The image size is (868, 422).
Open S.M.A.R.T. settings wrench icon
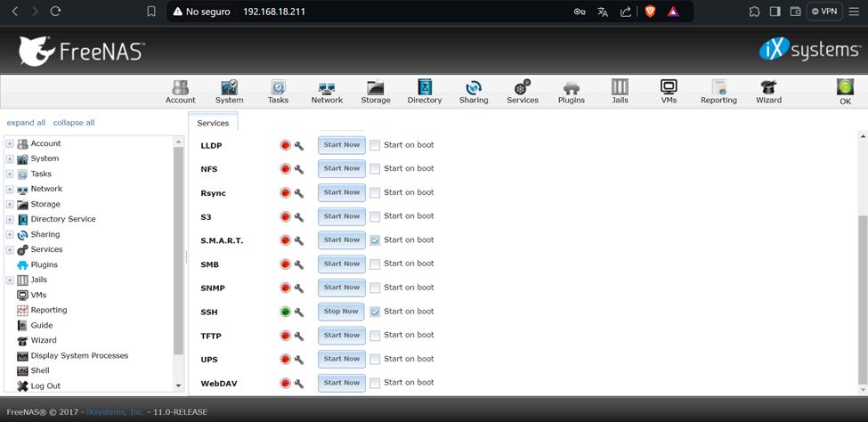[x=299, y=240]
